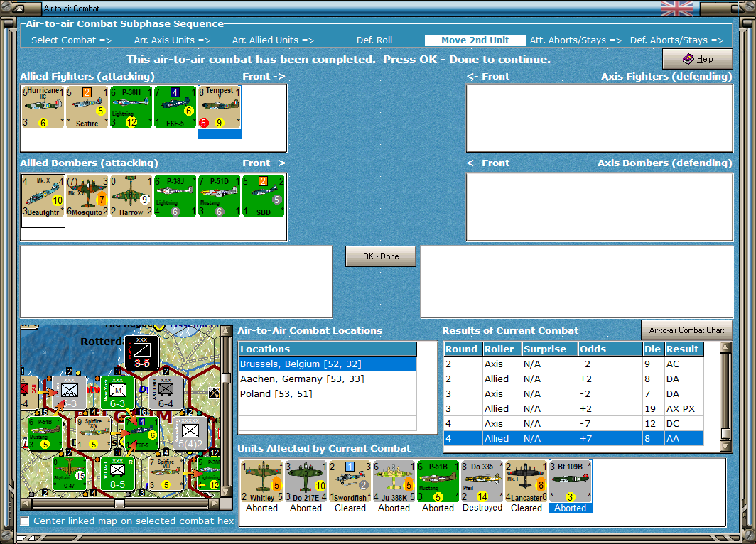
Task: Click the Def. Aborts/Stays subphase step
Action: pos(676,40)
